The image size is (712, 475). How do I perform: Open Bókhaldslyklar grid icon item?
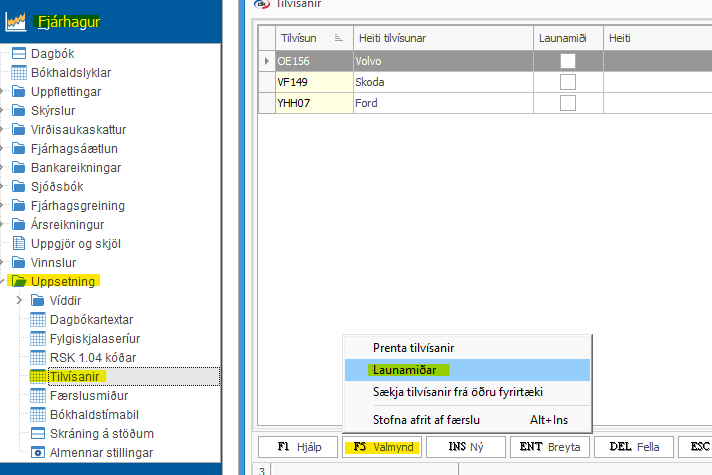pos(19,73)
